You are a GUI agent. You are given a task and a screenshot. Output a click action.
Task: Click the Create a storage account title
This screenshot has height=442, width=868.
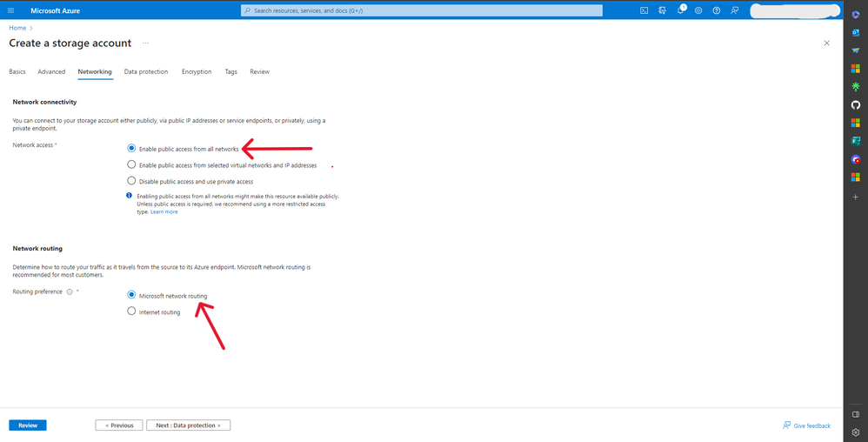(70, 44)
